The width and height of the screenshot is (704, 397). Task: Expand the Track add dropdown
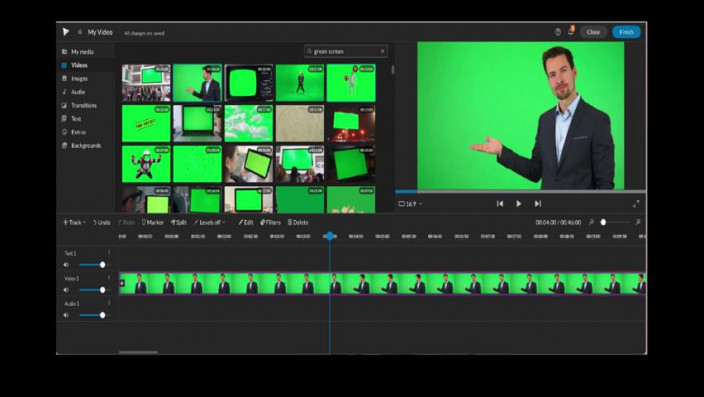74,222
